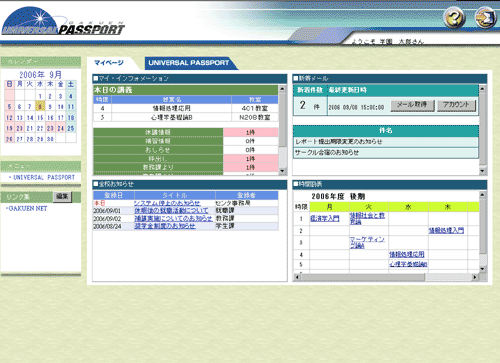The height and width of the screenshot is (363, 500).
Task: Click the 401教室 classroom cell
Action: coord(255,108)
